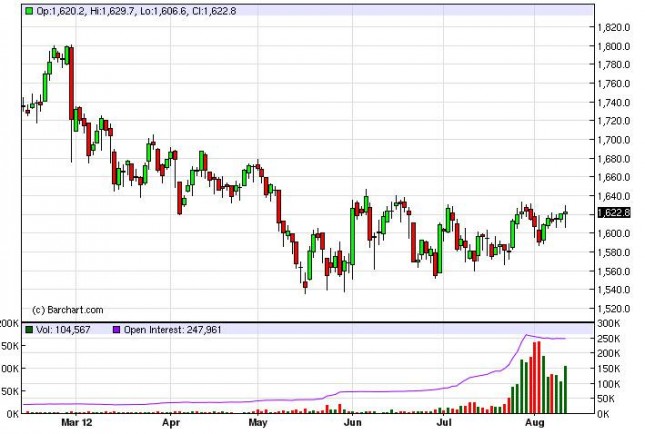Click the 'Open Interest: 247,961' label
Screen dimensions: 645x434
pyautogui.click(x=172, y=330)
